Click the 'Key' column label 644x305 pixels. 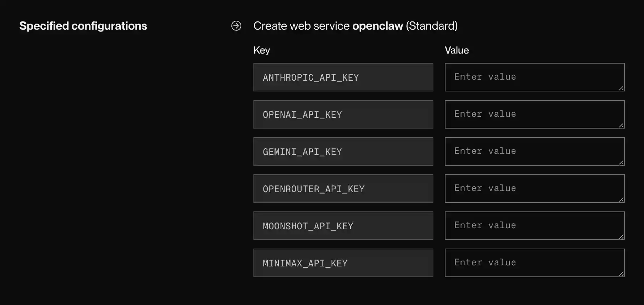click(x=262, y=50)
